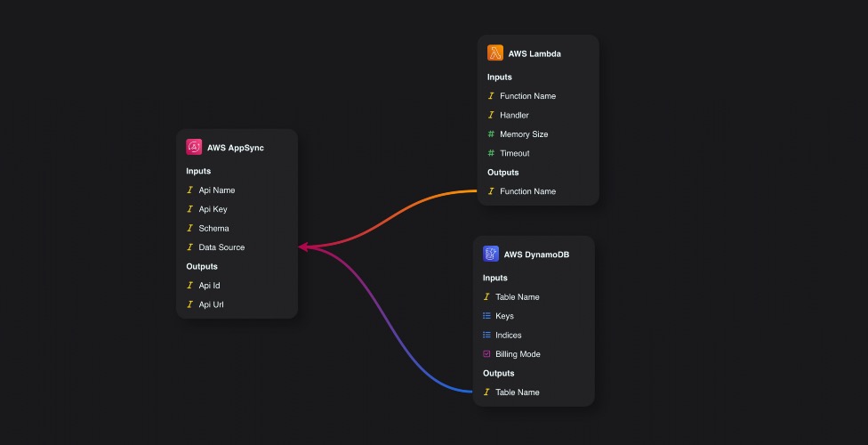Click the list icon beside Indices
This screenshot has height=445, width=868.
click(486, 335)
